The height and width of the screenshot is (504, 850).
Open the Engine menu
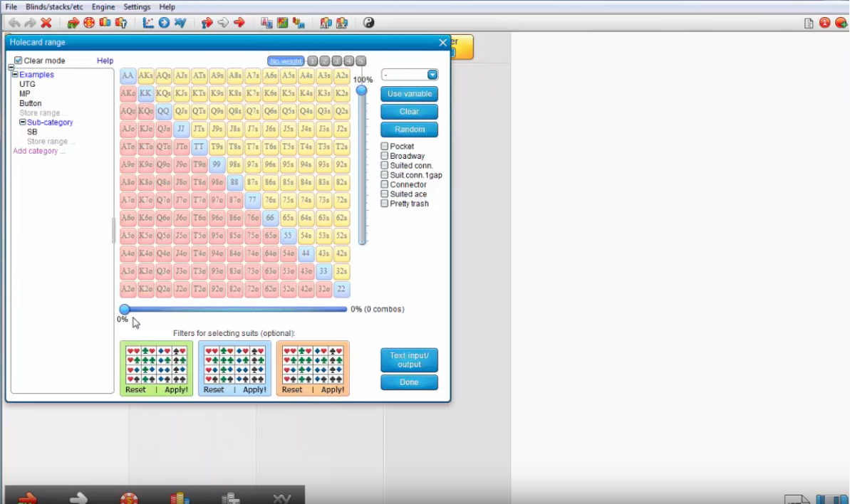(103, 7)
